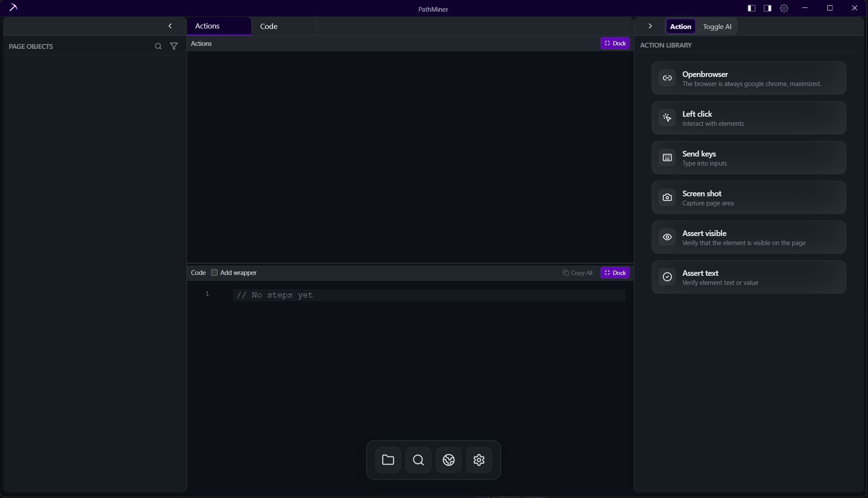Select the Send keys keyboard icon in Action Library
The height and width of the screenshot is (498, 868).
pos(667,157)
